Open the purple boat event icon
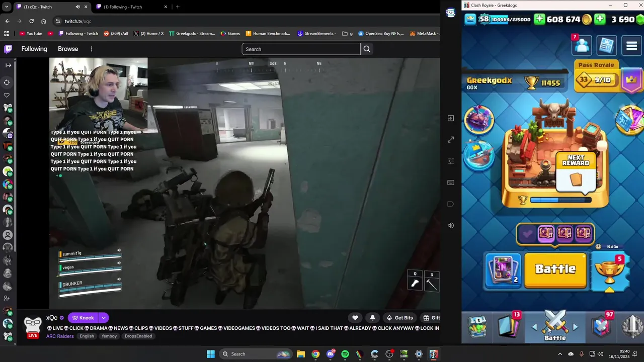644x362 pixels. pos(479,120)
